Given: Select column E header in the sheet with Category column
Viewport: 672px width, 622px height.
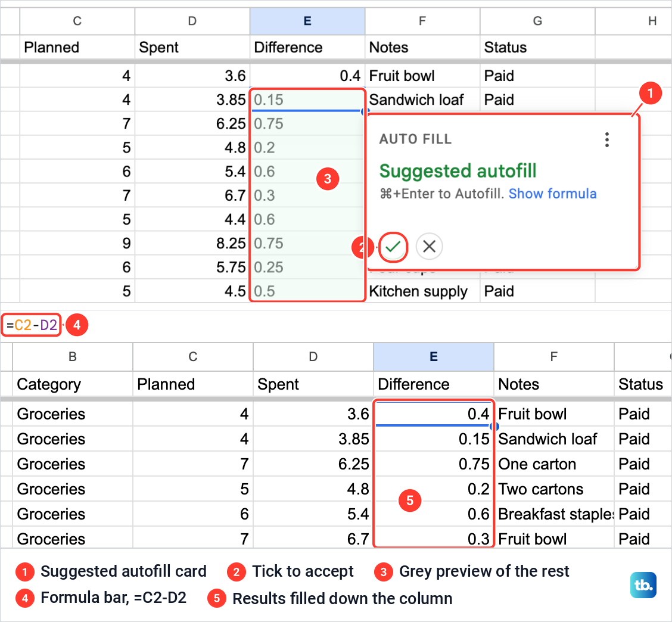Looking at the screenshot, I should pyautogui.click(x=434, y=357).
